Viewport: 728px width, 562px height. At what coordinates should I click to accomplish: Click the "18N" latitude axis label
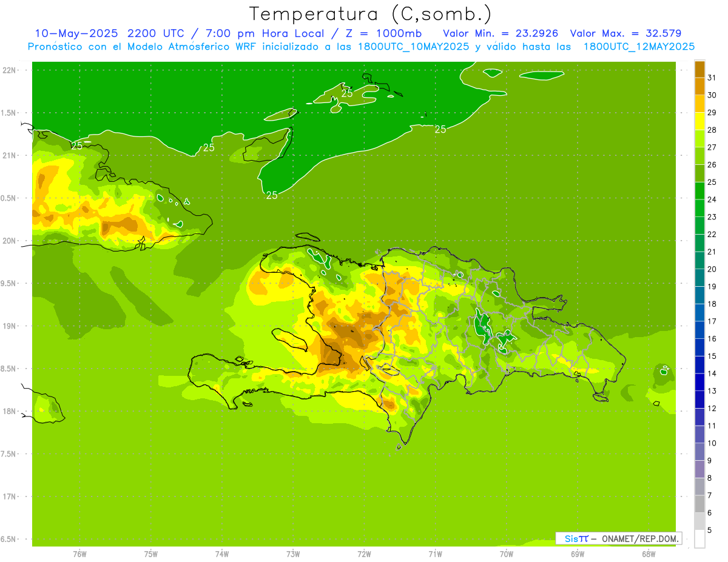[x=10, y=411]
